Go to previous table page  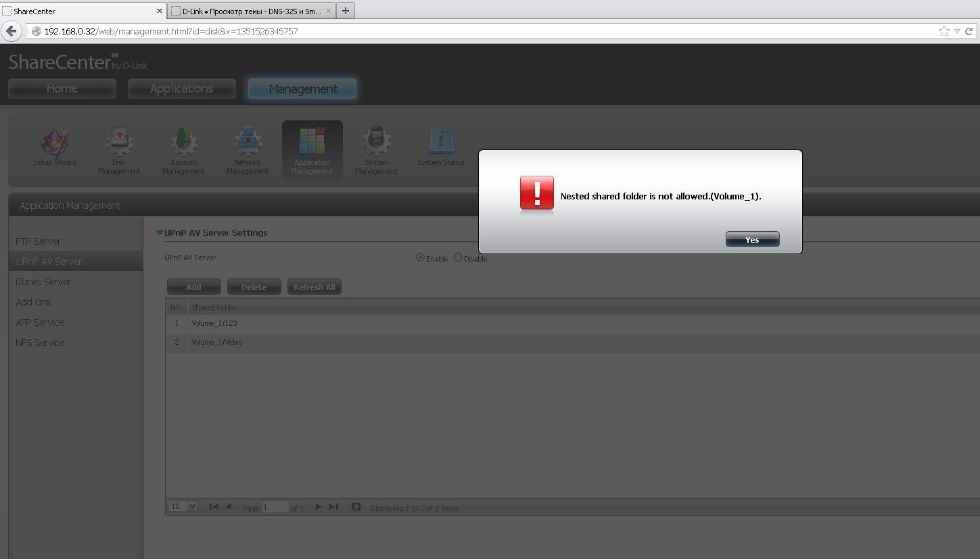pos(229,507)
